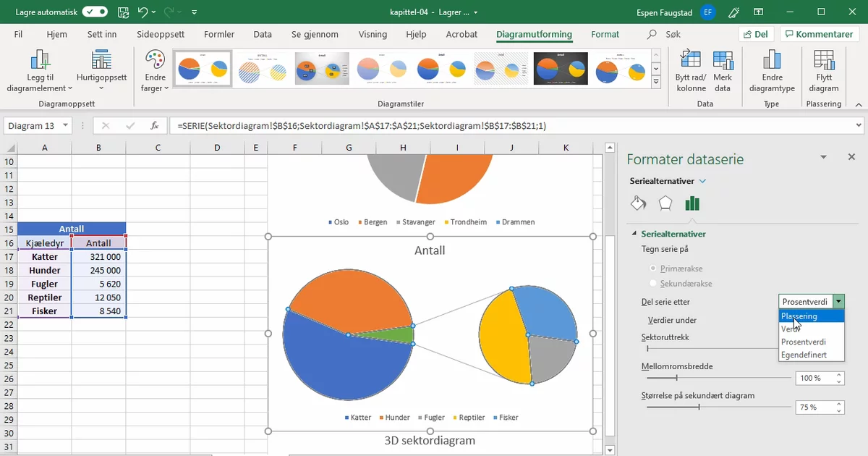The image size is (868, 456).
Task: Open the Visning tab
Action: tap(373, 34)
